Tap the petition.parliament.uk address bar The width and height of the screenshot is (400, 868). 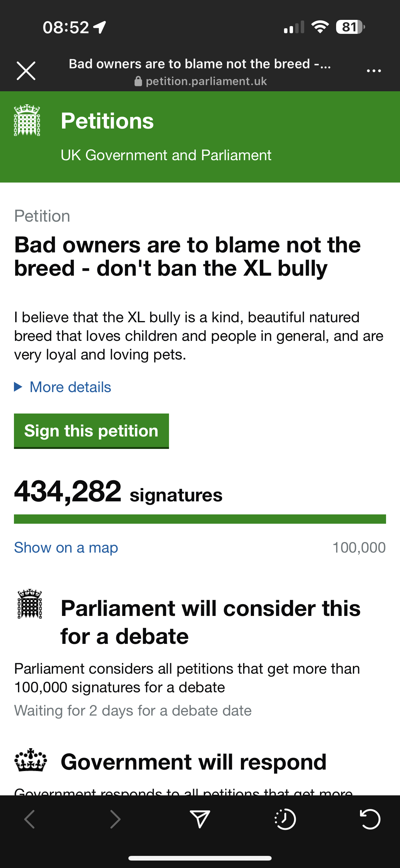(200, 81)
